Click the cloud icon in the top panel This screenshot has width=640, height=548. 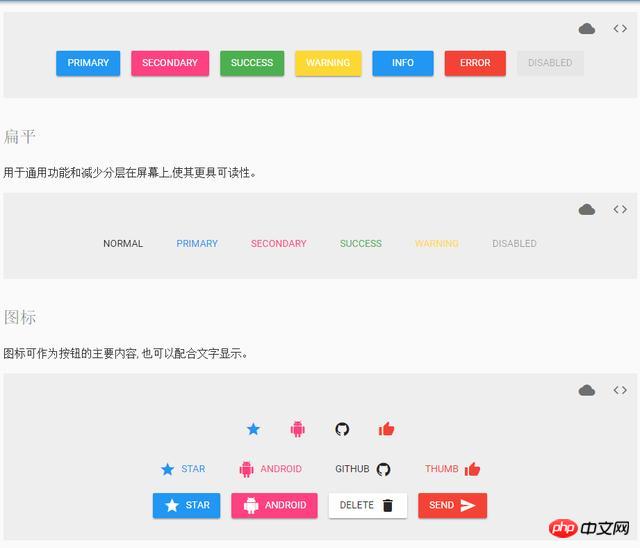click(587, 29)
